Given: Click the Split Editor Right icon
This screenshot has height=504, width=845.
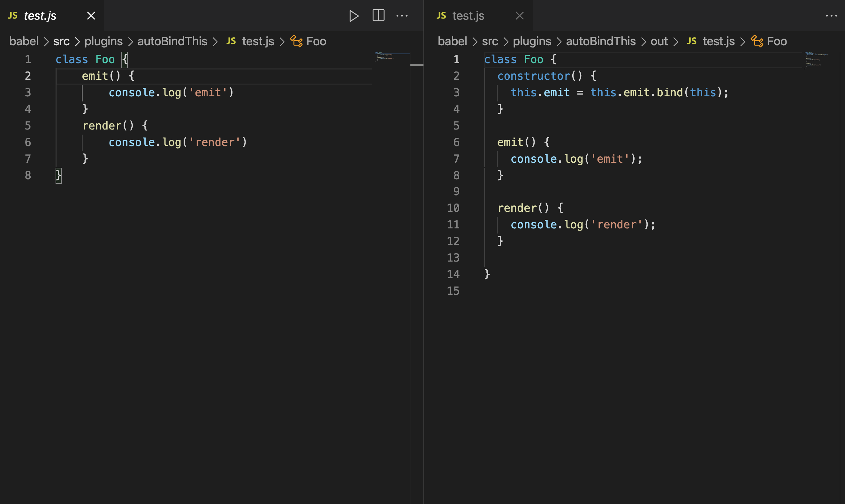Looking at the screenshot, I should click(378, 16).
